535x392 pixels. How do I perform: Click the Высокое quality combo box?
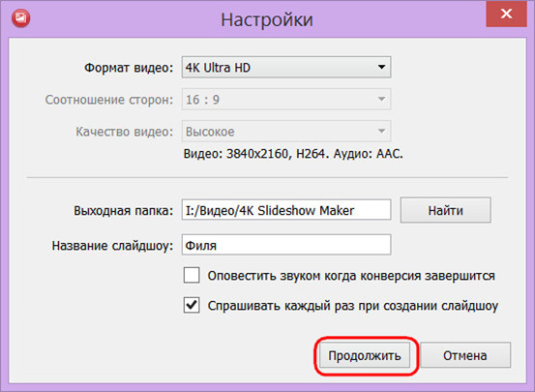point(286,131)
